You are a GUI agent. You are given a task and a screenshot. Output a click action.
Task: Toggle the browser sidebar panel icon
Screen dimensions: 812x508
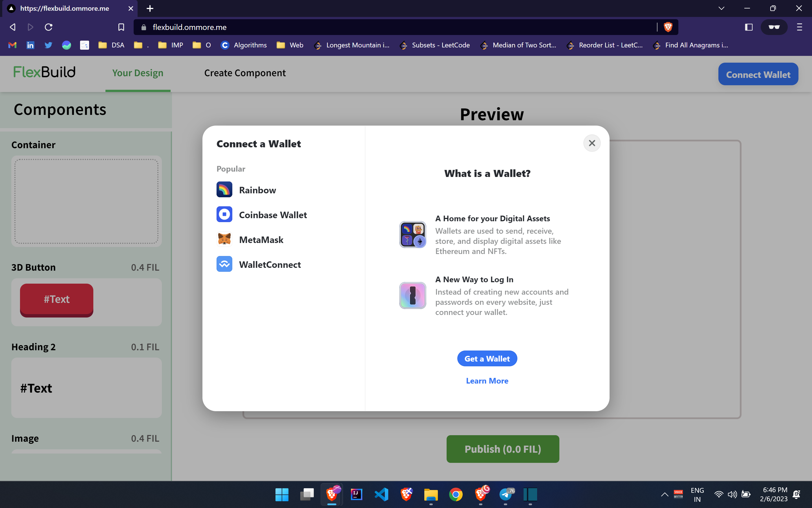pos(749,27)
